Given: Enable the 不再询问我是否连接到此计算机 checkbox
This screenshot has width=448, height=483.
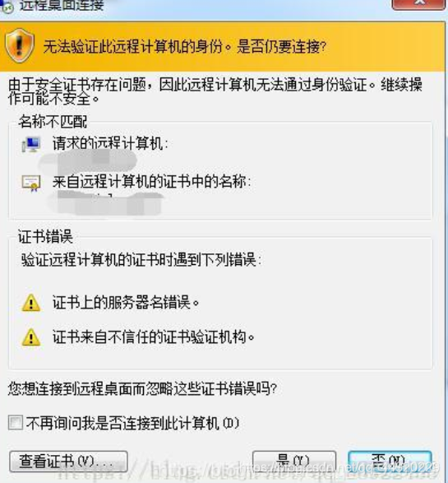Looking at the screenshot, I should (x=15, y=422).
